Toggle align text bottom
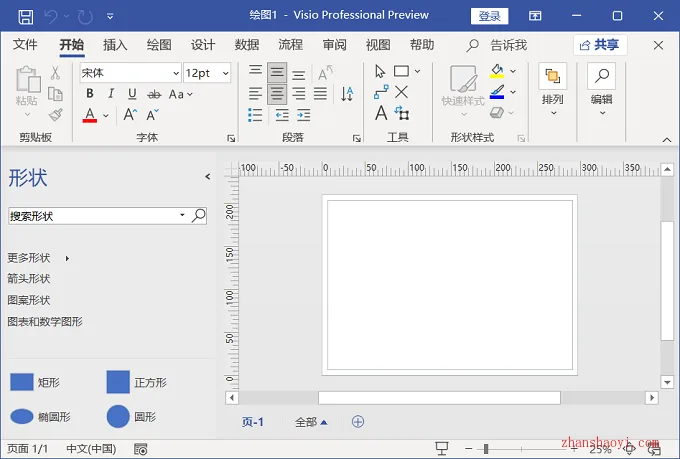The width and height of the screenshot is (680, 459). coord(298,75)
